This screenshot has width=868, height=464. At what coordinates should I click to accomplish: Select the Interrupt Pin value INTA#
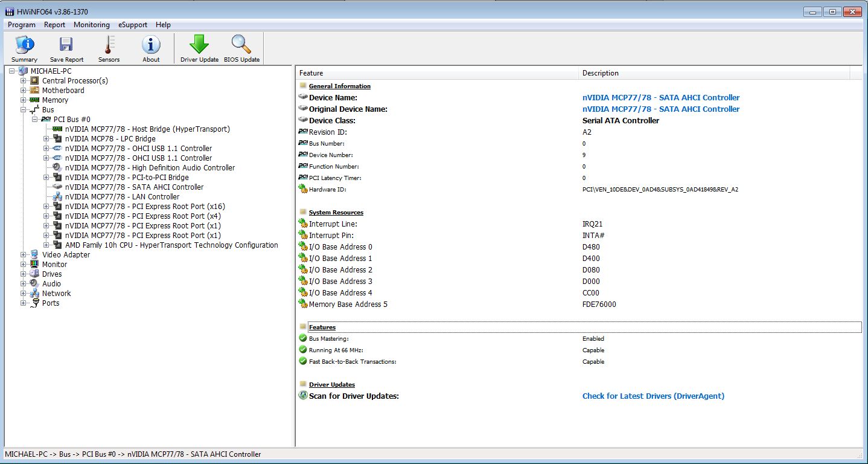(x=594, y=236)
